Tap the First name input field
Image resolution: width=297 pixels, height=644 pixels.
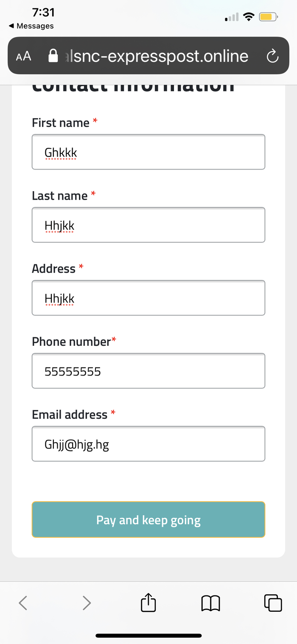coord(148,152)
